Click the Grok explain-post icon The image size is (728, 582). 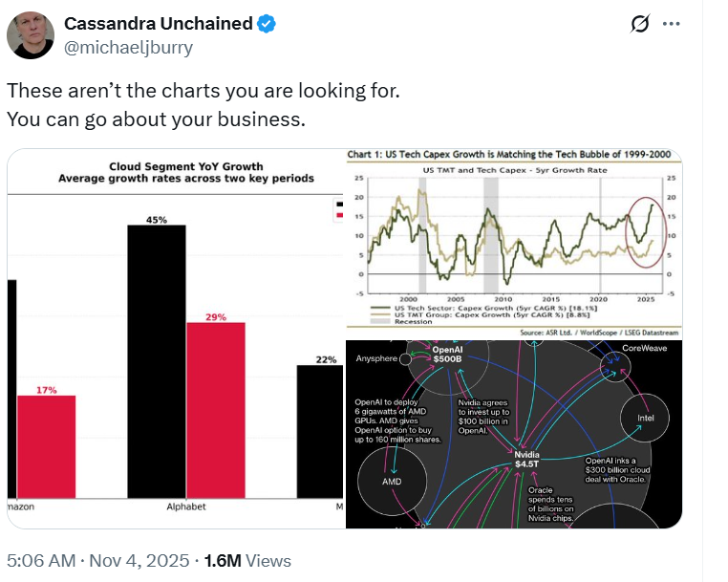coord(641,25)
